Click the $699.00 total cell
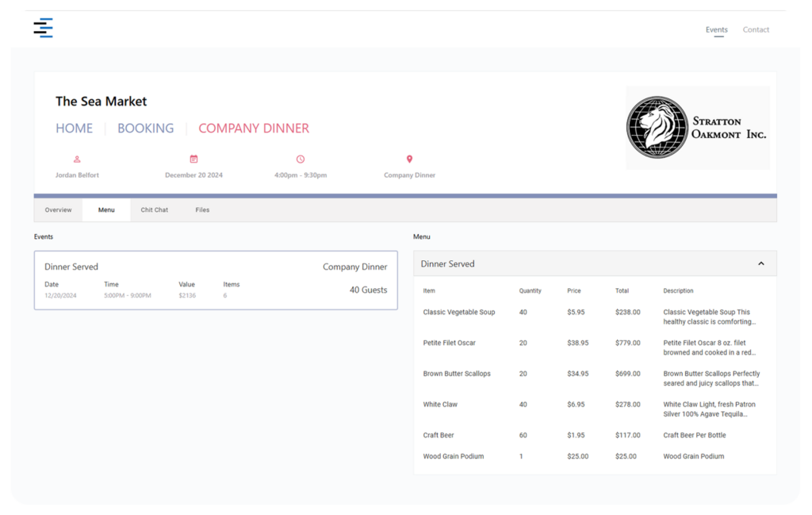The height and width of the screenshot is (515, 812). pos(628,374)
